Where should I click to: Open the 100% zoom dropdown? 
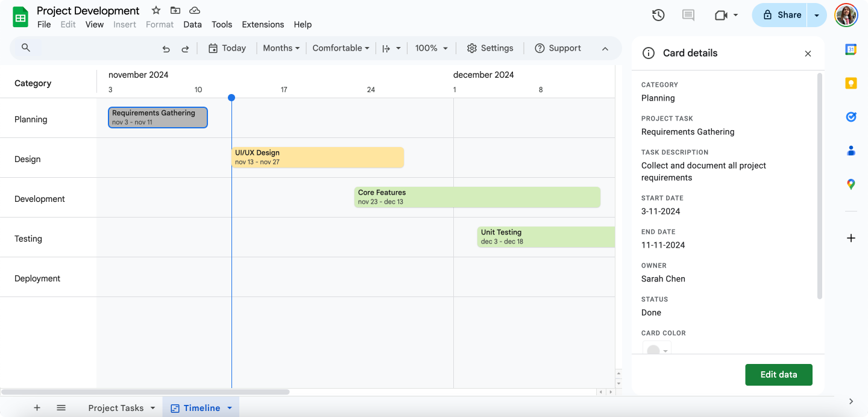pyautogui.click(x=432, y=48)
